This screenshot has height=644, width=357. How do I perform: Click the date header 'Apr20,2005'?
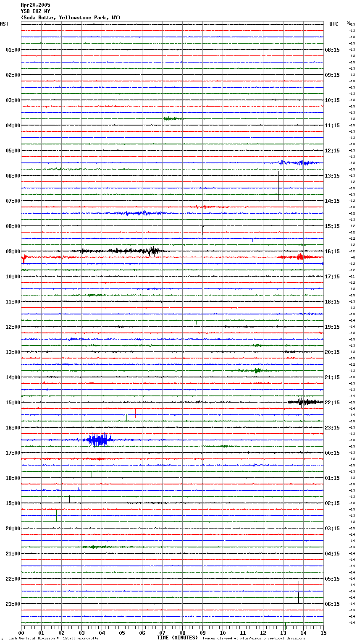point(35,5)
